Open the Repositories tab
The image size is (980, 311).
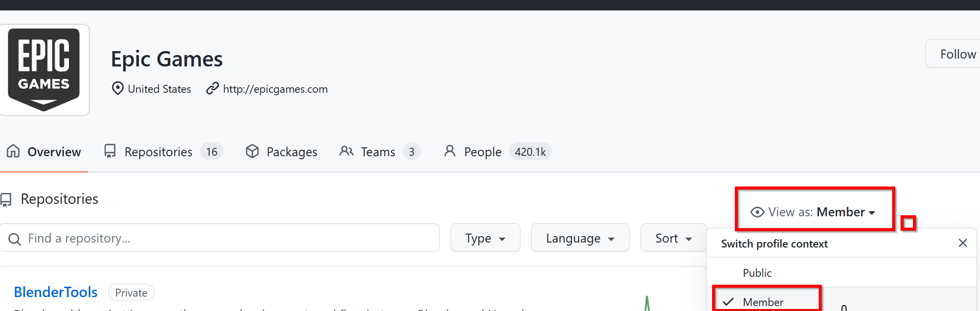[x=163, y=151]
